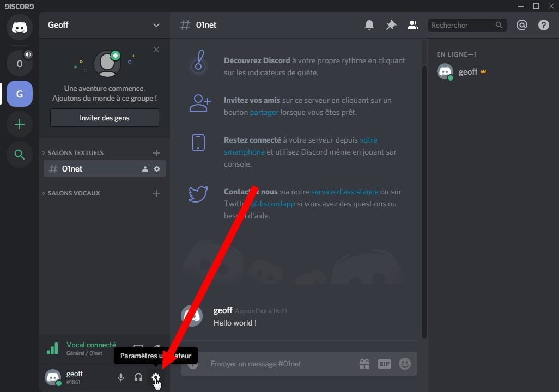This screenshot has width=559, height=392.
Task: Open Geoff server dropdown menu
Action: point(156,25)
